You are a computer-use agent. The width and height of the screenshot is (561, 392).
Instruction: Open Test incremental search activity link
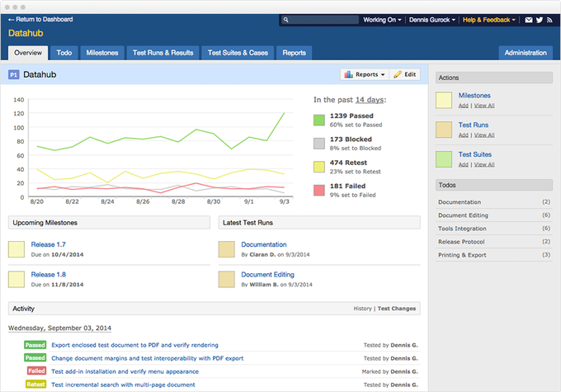click(123, 385)
